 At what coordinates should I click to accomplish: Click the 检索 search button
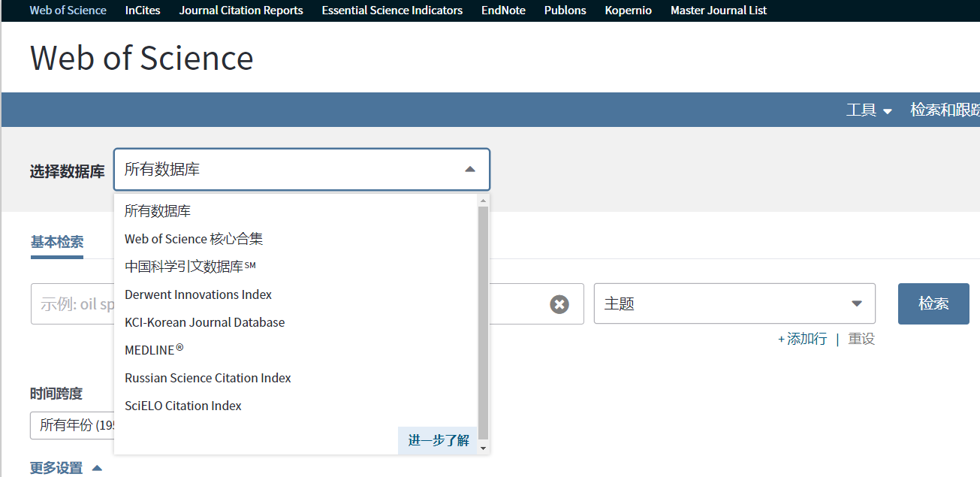[933, 303]
